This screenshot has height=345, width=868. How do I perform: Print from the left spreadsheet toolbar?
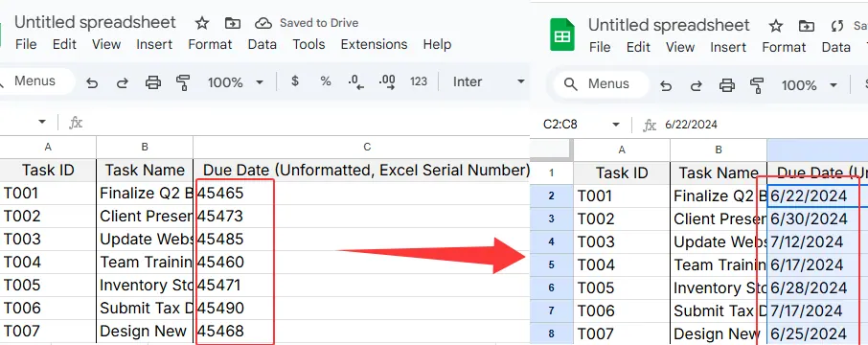coord(152,82)
